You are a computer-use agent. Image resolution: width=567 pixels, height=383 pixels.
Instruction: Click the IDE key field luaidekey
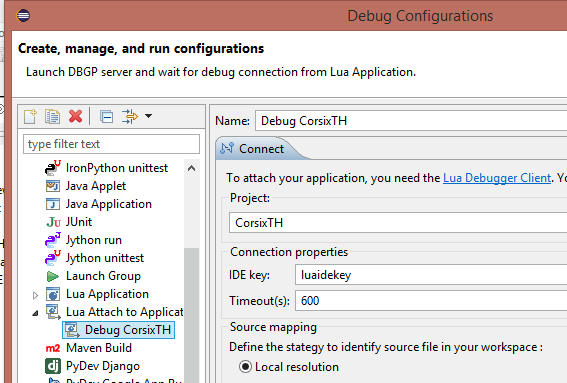(431, 275)
